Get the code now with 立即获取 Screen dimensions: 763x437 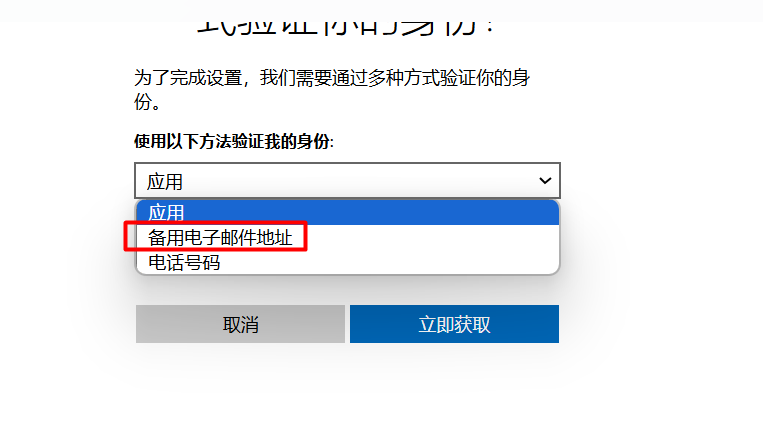coord(454,324)
